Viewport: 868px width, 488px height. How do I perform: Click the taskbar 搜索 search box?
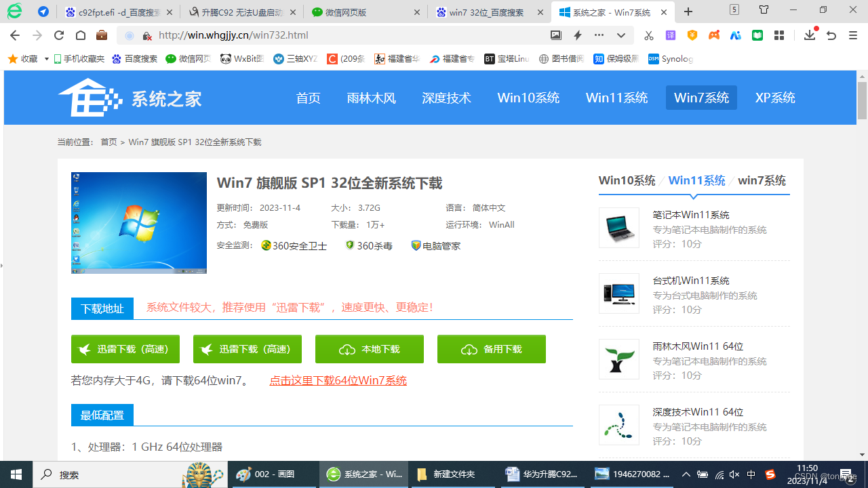[x=129, y=474]
